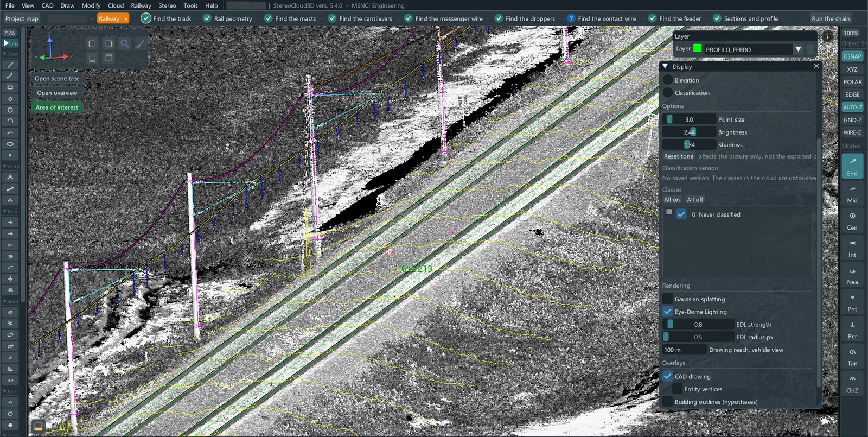Open the Help menu
This screenshot has height=437, width=868.
(x=212, y=5)
